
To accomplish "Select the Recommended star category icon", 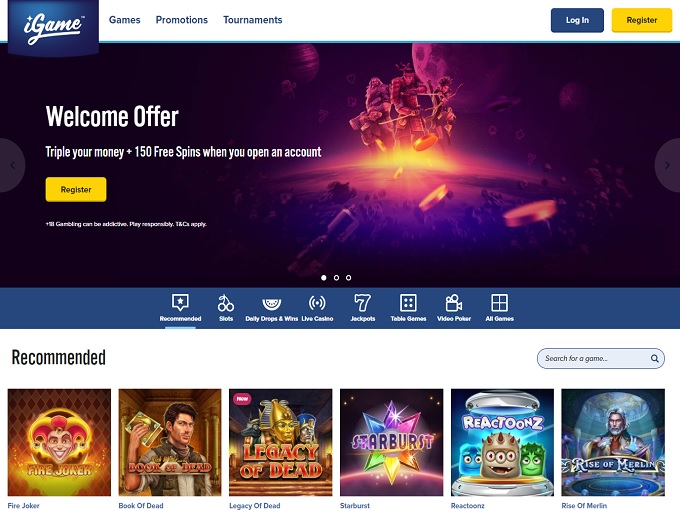I will tap(180, 302).
